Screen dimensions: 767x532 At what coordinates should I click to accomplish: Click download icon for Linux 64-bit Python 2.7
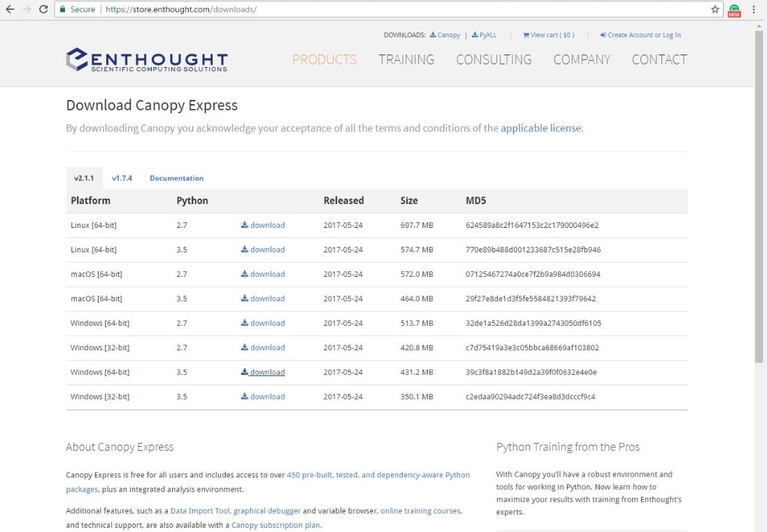coord(245,225)
